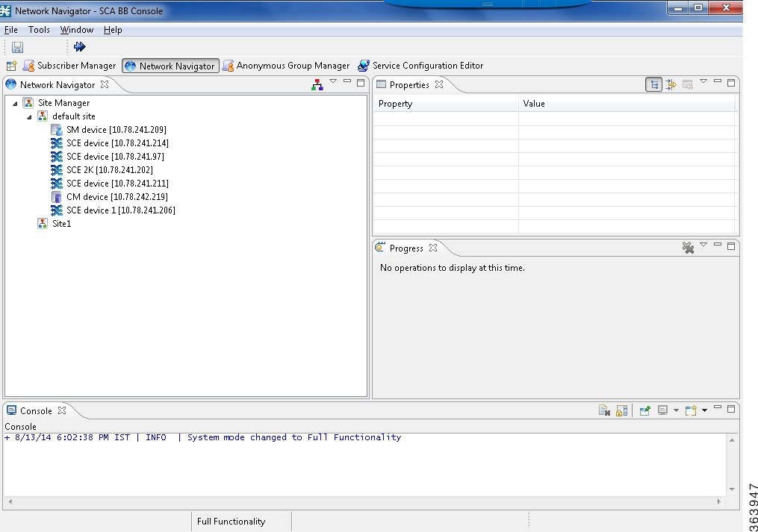Click the Clear Console icon
Screen dimensions: 758x532
click(x=604, y=410)
